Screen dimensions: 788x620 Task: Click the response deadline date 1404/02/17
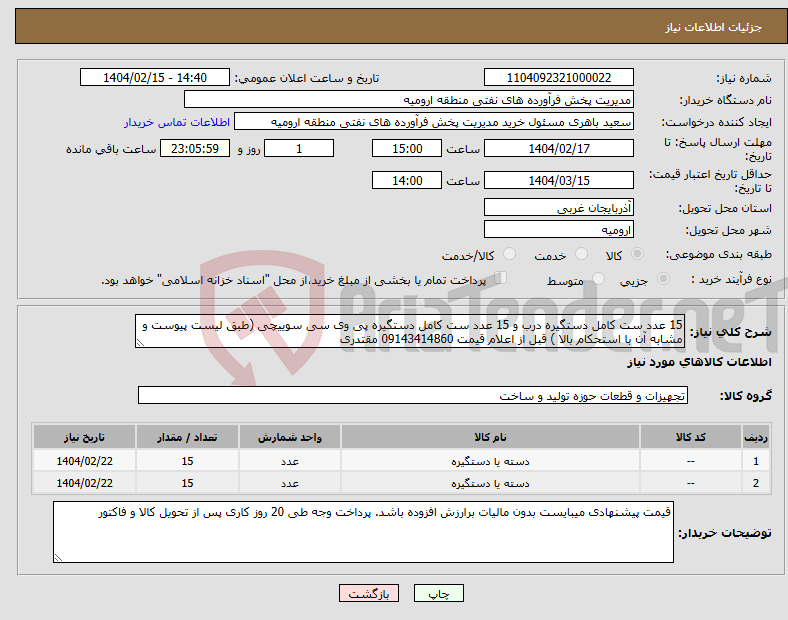click(x=558, y=148)
